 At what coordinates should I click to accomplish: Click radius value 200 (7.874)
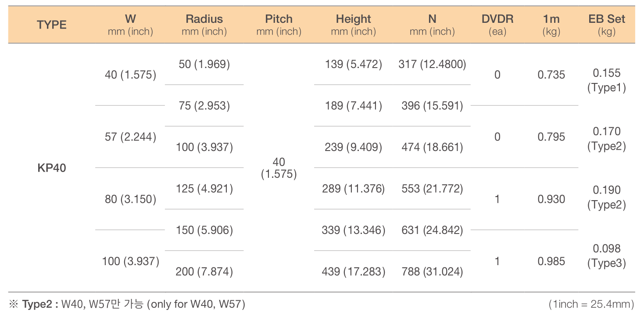click(204, 272)
